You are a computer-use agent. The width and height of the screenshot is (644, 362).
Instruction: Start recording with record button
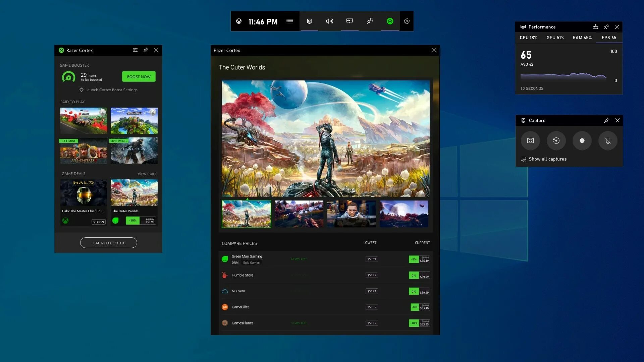point(582,141)
